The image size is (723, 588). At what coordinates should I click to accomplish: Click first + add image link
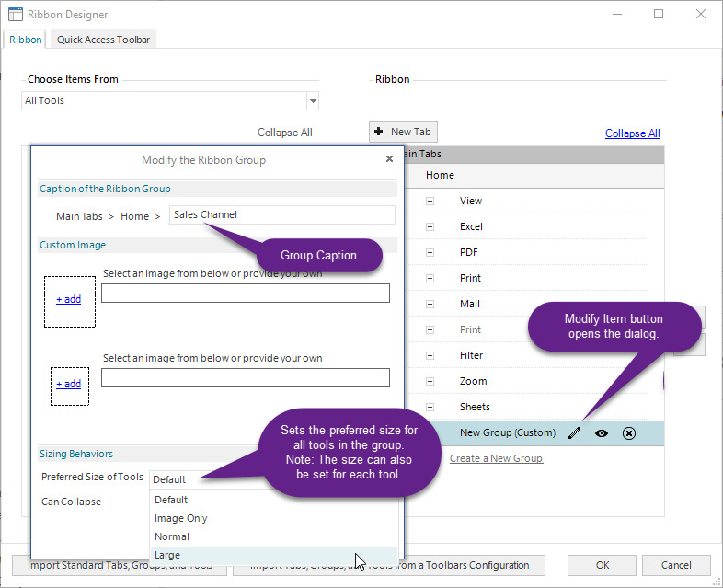click(x=69, y=299)
